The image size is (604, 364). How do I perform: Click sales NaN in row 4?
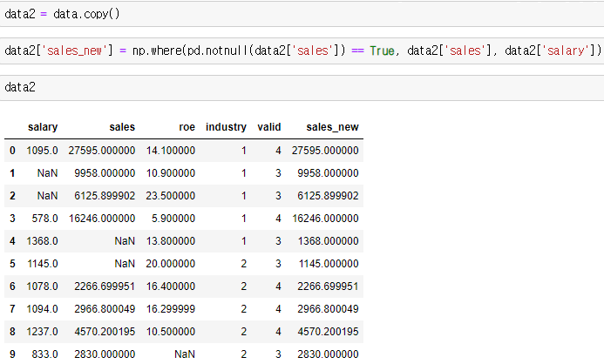125,241
